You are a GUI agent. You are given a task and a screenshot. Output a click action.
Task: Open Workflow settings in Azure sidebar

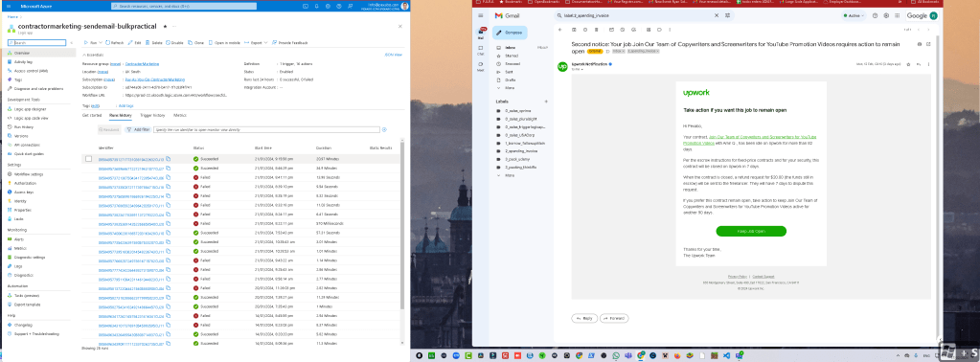26,173
